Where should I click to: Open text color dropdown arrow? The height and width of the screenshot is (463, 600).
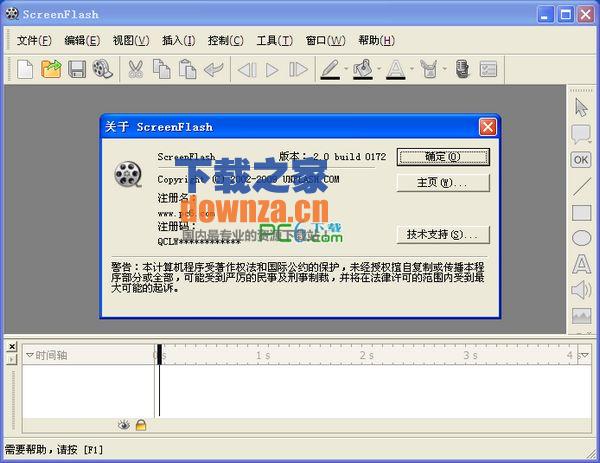tap(412, 69)
